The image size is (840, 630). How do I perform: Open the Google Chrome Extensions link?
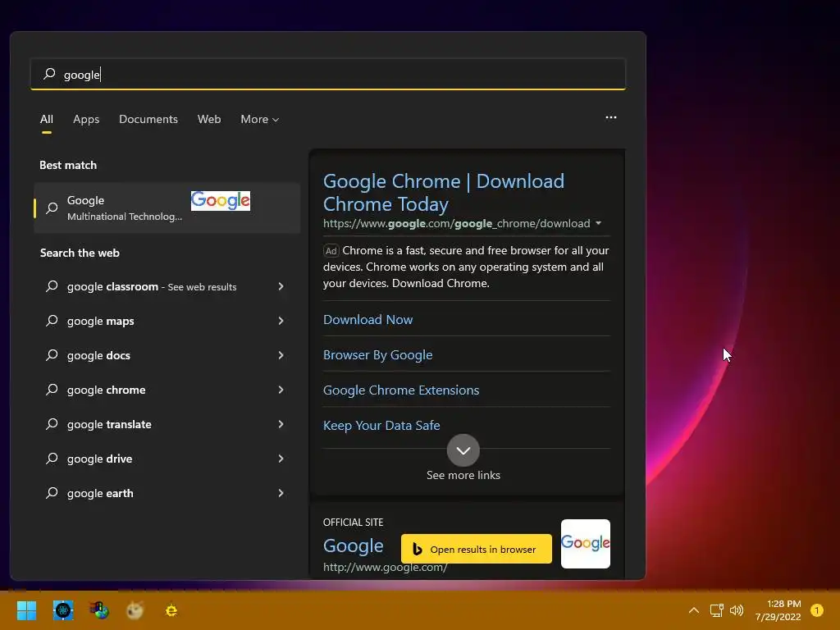pos(401,390)
